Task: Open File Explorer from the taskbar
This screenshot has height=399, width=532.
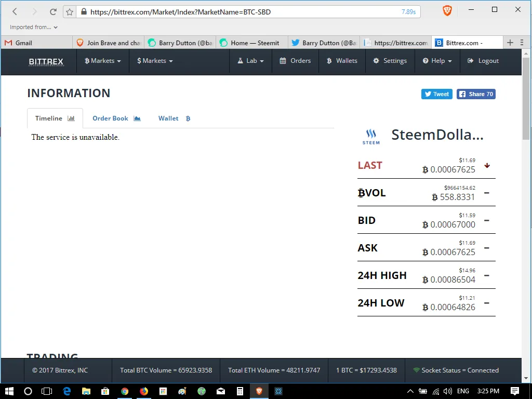Action: point(86,391)
